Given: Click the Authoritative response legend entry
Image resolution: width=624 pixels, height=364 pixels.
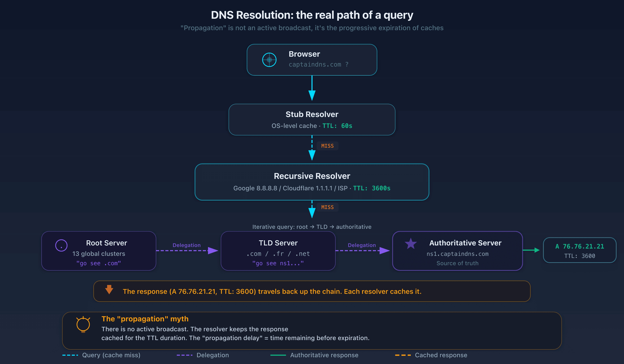Looking at the screenshot, I should (x=314, y=355).
